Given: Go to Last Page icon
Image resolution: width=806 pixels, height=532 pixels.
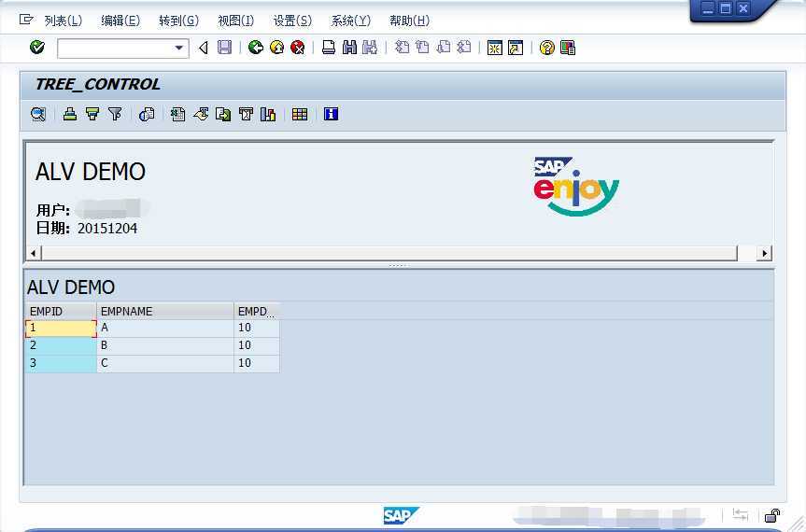Looking at the screenshot, I should point(464,48).
